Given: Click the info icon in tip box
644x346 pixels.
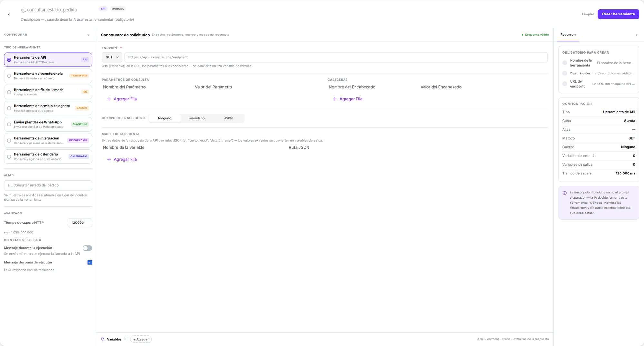Looking at the screenshot, I should click(565, 193).
